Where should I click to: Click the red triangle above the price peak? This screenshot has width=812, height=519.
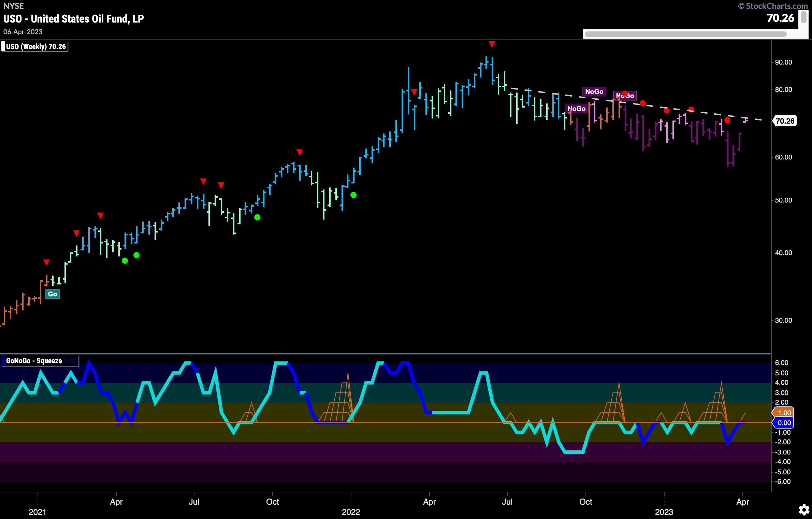click(x=492, y=44)
